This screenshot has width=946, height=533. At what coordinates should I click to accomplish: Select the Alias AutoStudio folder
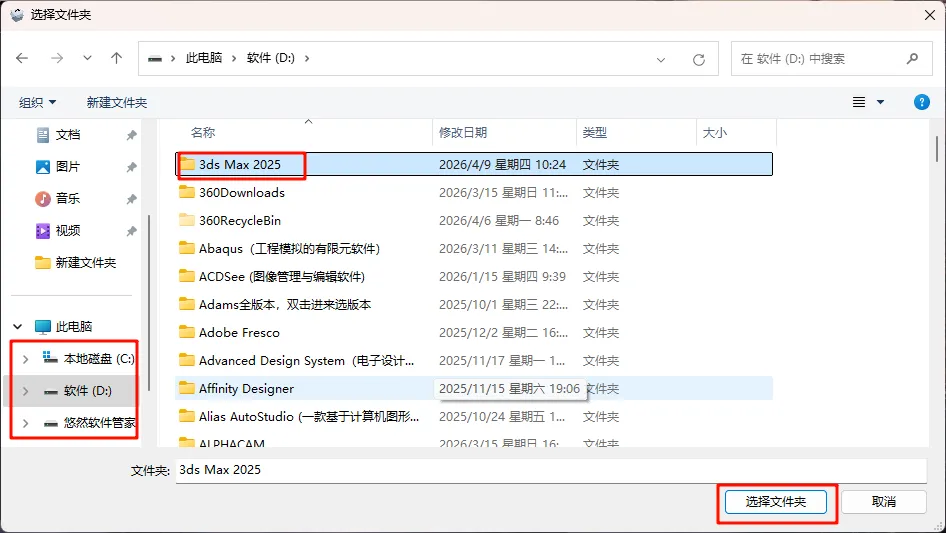pos(474,417)
